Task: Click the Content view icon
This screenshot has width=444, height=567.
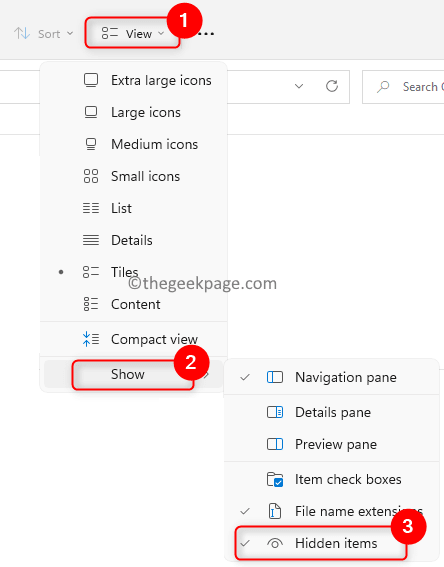Action: (x=91, y=304)
